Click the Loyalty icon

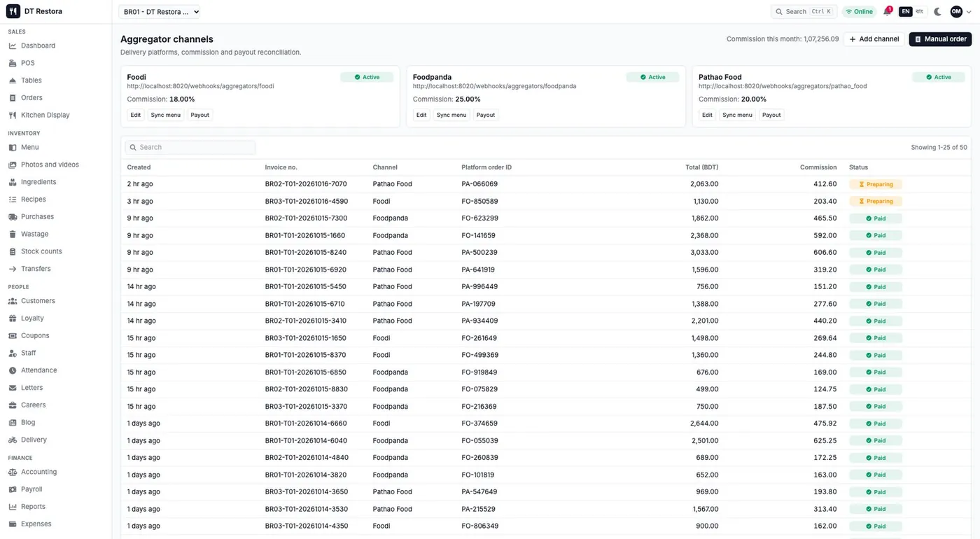pyautogui.click(x=13, y=318)
